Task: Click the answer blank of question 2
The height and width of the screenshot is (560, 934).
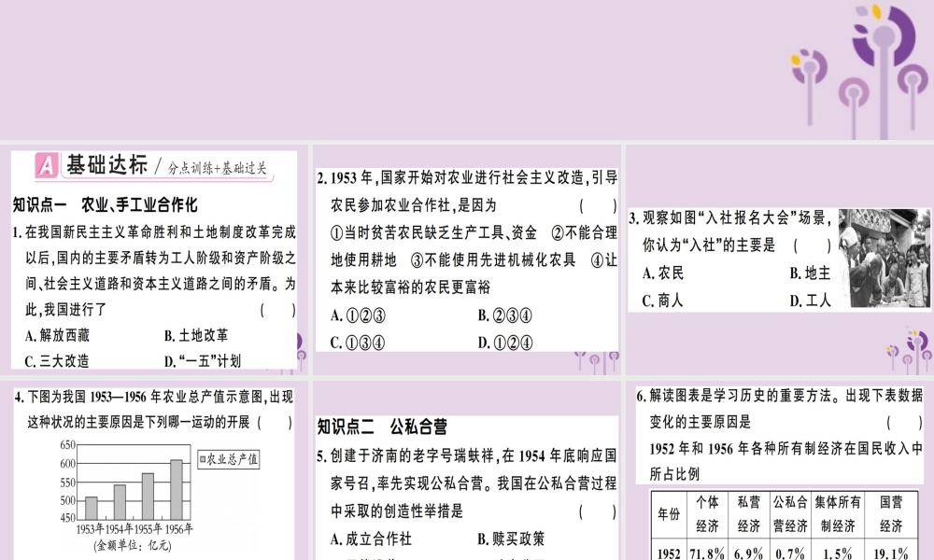Action: 599,206
